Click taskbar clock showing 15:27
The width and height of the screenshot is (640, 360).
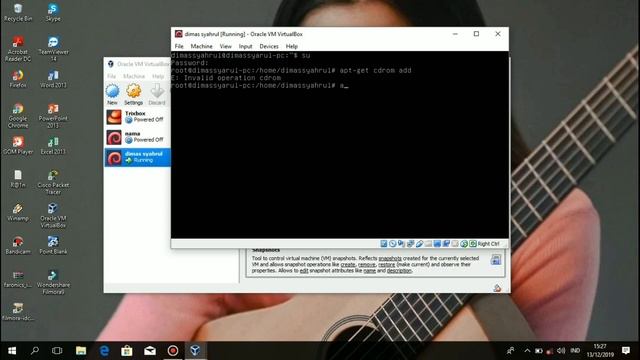600,351
